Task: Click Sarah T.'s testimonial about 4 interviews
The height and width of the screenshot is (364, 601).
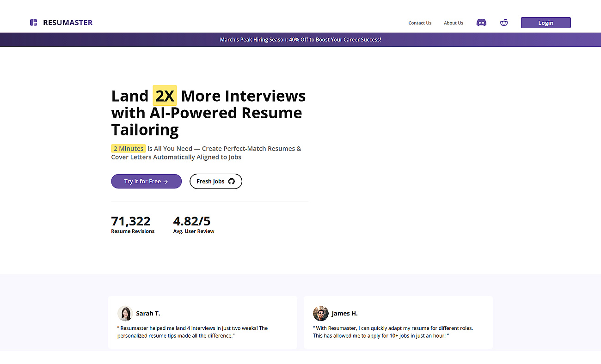Action: [x=193, y=332]
